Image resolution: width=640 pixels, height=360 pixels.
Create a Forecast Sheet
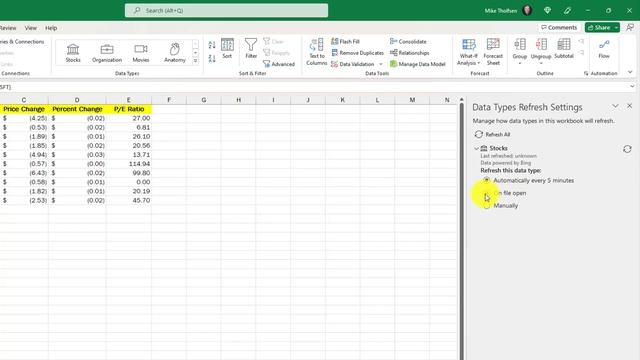(493, 52)
